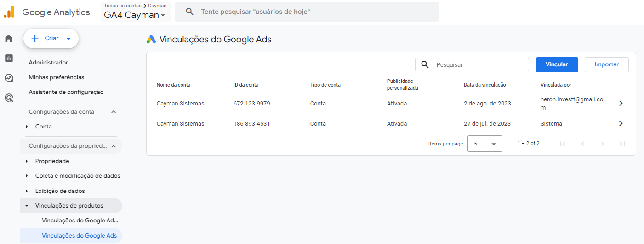This screenshot has height=244, width=644.
Task: Open details arrow for account 186-893-4531
Action: (621, 124)
